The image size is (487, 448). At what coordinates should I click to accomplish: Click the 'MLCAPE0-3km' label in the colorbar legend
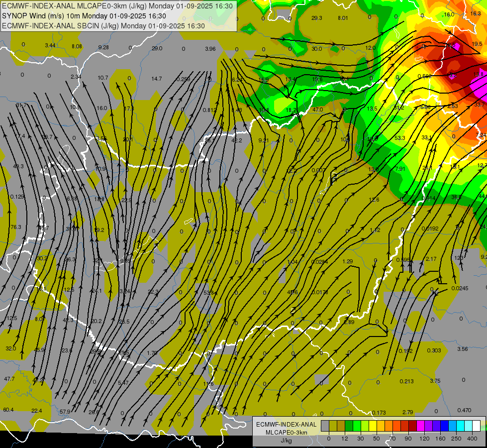[287, 433]
